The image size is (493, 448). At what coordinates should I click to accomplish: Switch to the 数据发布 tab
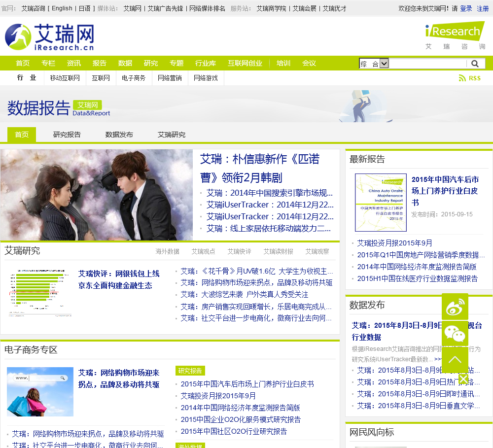point(119,135)
